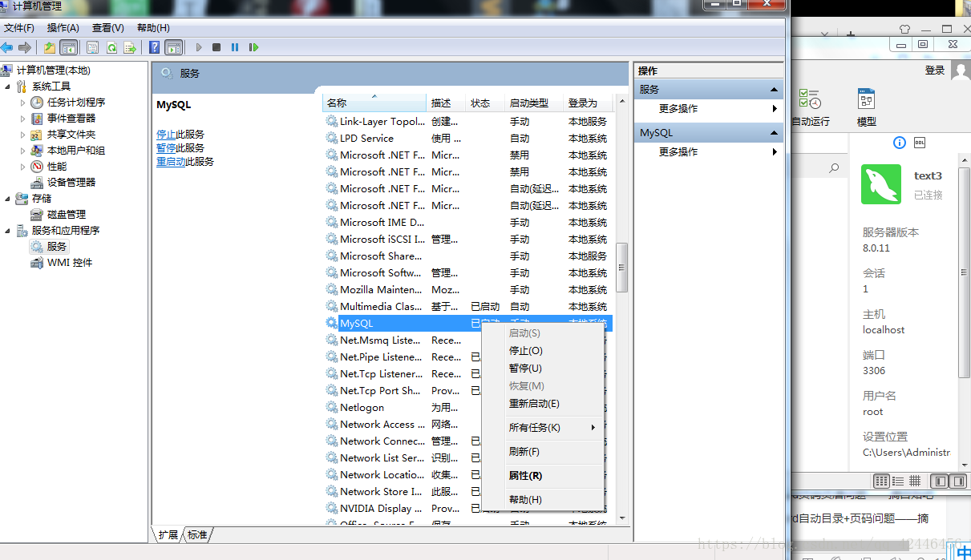Select WMI 控件 in the tree

click(69, 262)
